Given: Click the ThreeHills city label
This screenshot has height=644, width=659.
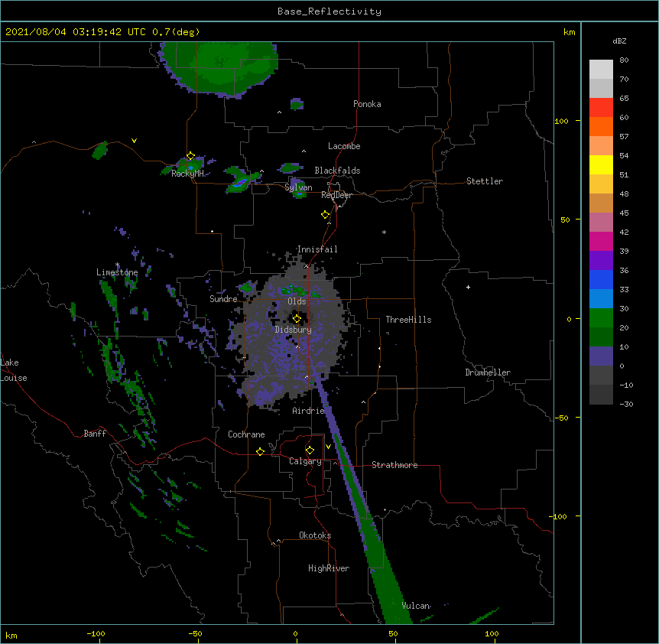Looking at the screenshot, I should [408, 320].
